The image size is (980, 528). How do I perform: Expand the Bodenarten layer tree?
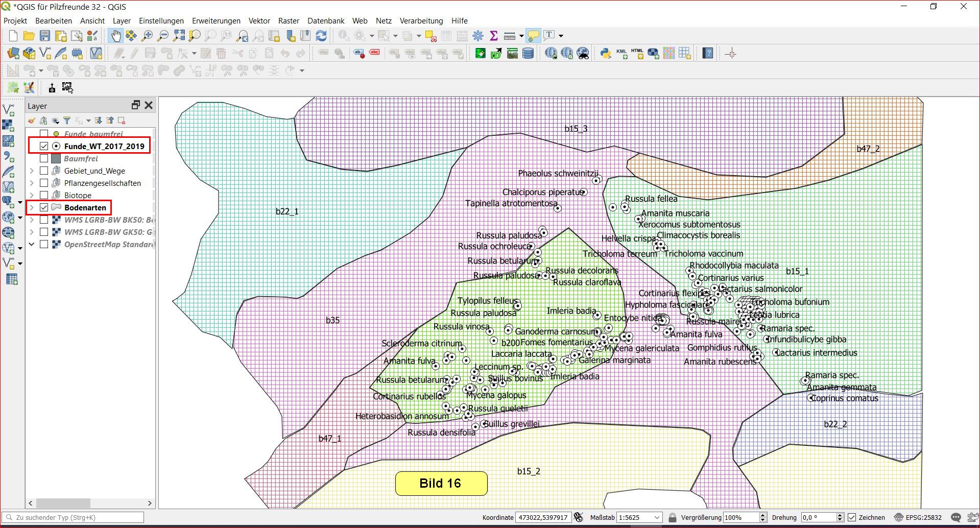[x=32, y=207]
